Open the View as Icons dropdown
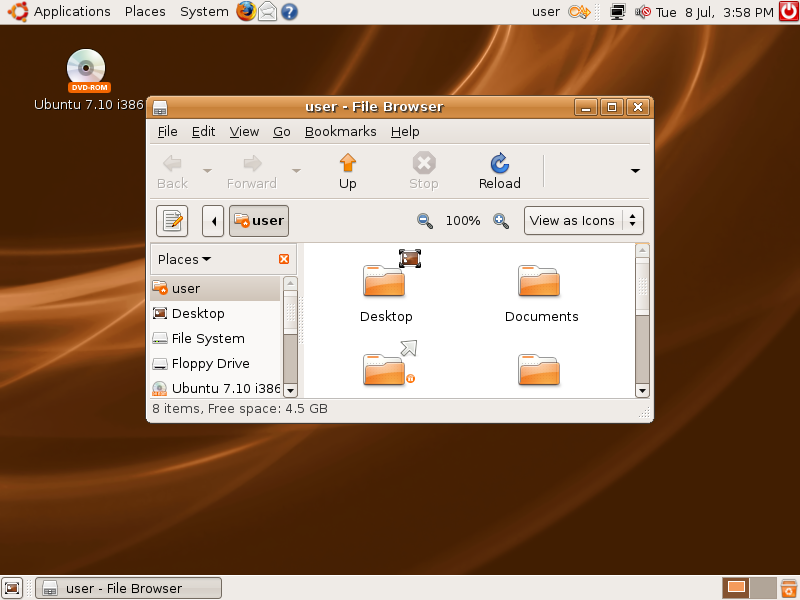The width and height of the screenshot is (800, 600). [584, 220]
